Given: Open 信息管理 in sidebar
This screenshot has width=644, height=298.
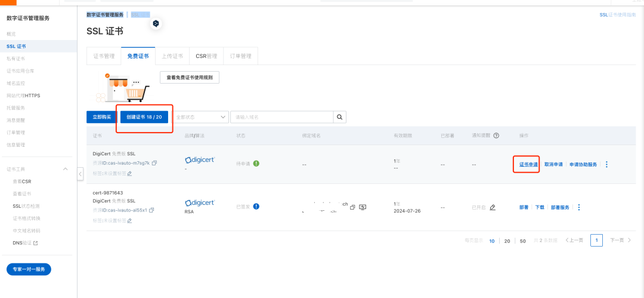Looking at the screenshot, I should (16, 145).
